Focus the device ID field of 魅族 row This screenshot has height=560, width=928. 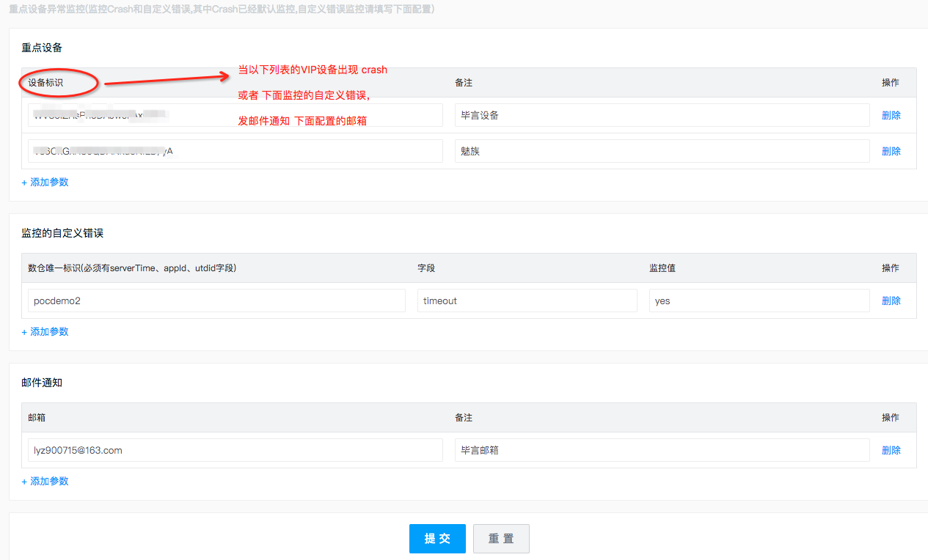point(235,151)
